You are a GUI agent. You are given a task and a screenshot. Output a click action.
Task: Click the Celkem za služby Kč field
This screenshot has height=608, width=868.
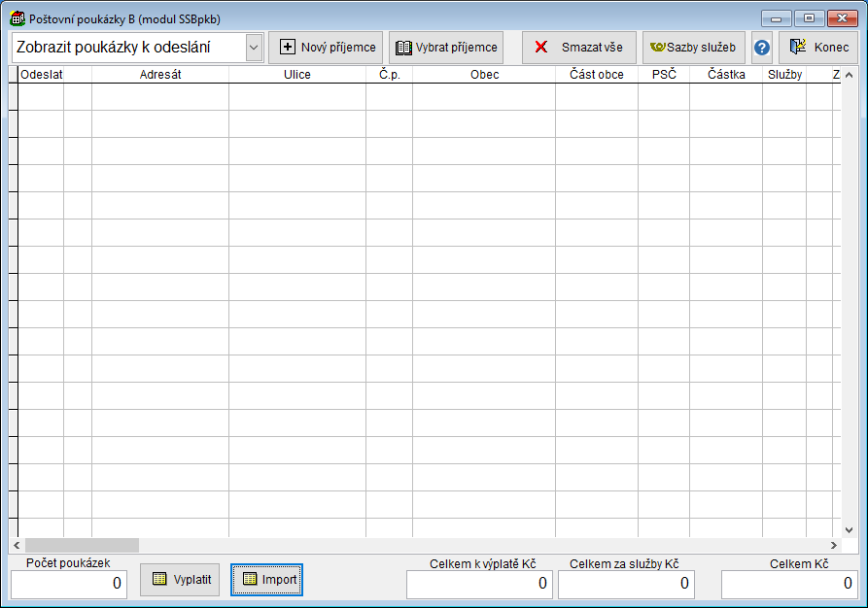click(626, 584)
